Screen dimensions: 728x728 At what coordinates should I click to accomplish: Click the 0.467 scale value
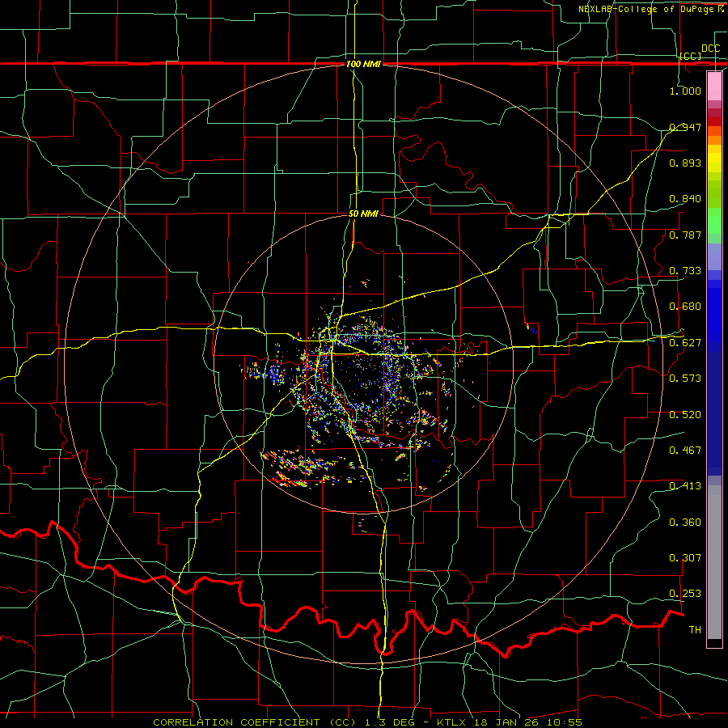[685, 450]
